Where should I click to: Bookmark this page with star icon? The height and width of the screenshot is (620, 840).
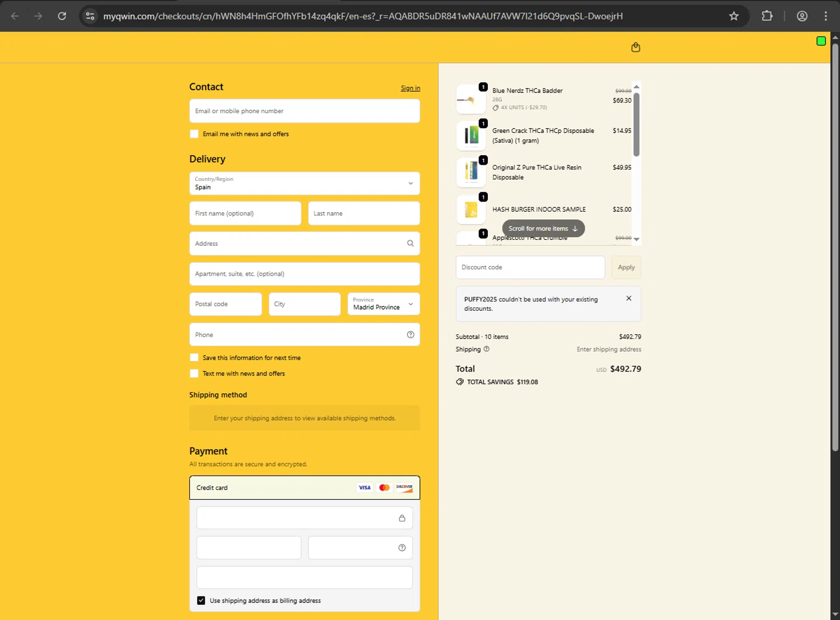[x=734, y=16]
